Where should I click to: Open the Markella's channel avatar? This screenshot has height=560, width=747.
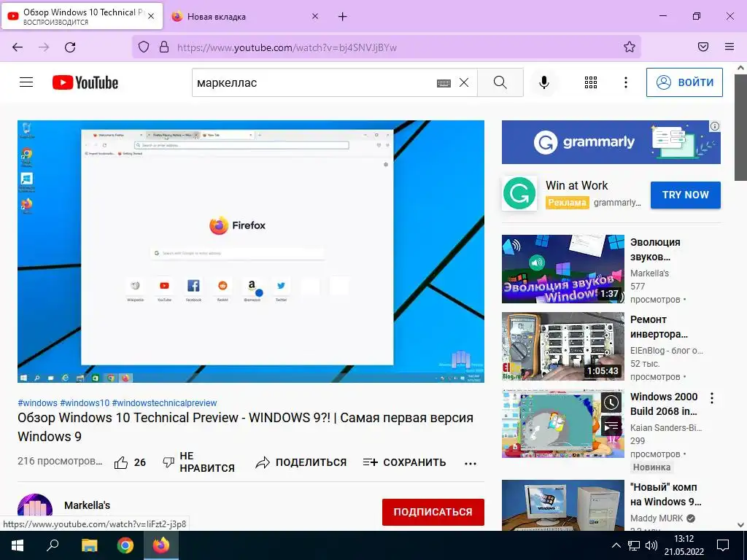35,507
